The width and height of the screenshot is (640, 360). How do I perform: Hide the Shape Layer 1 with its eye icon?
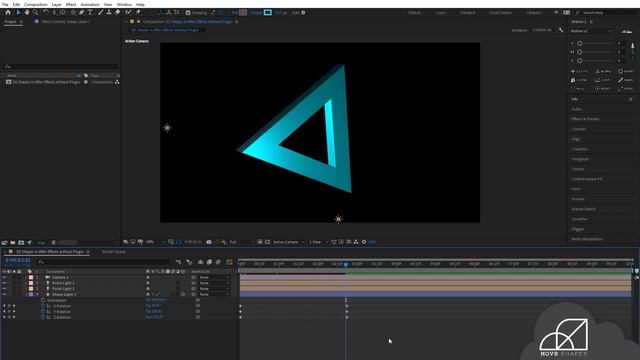click(4, 294)
